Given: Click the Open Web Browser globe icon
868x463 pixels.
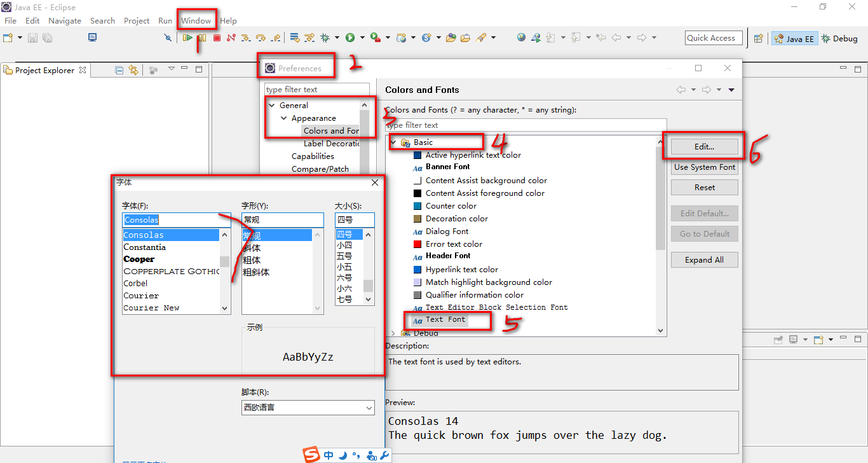Looking at the screenshot, I should tap(521, 38).
